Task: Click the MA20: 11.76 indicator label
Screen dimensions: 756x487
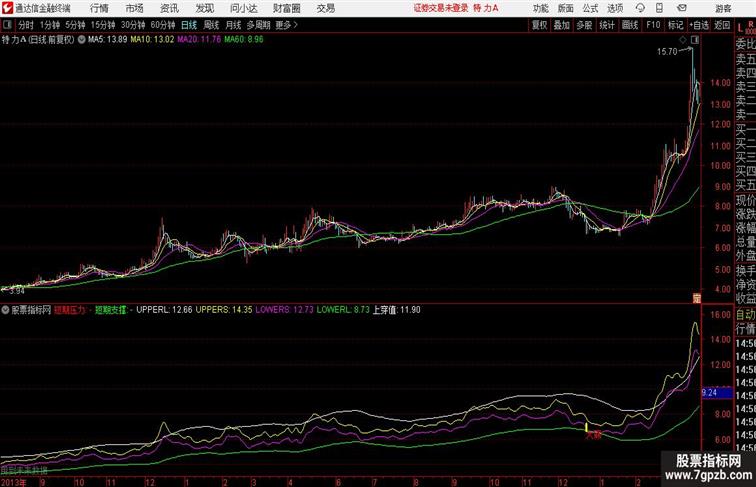Action: 199,40
